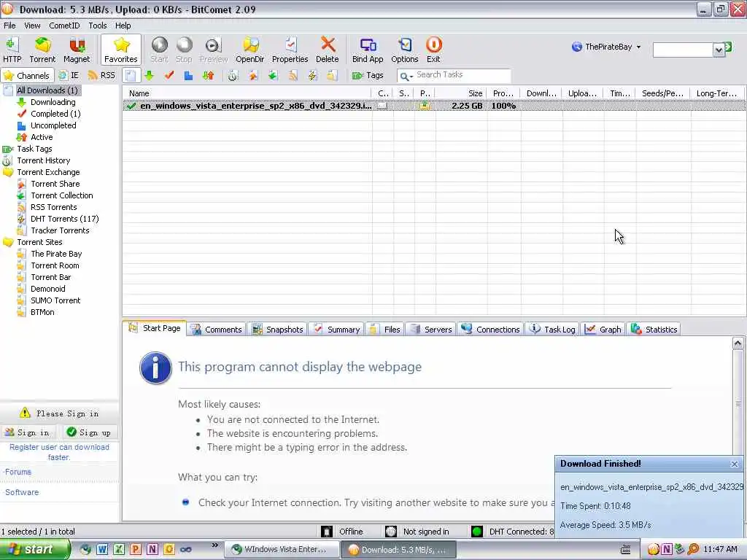Image resolution: width=747 pixels, height=560 pixels.
Task: Filter completed tasks with red check icon
Action: point(169,75)
